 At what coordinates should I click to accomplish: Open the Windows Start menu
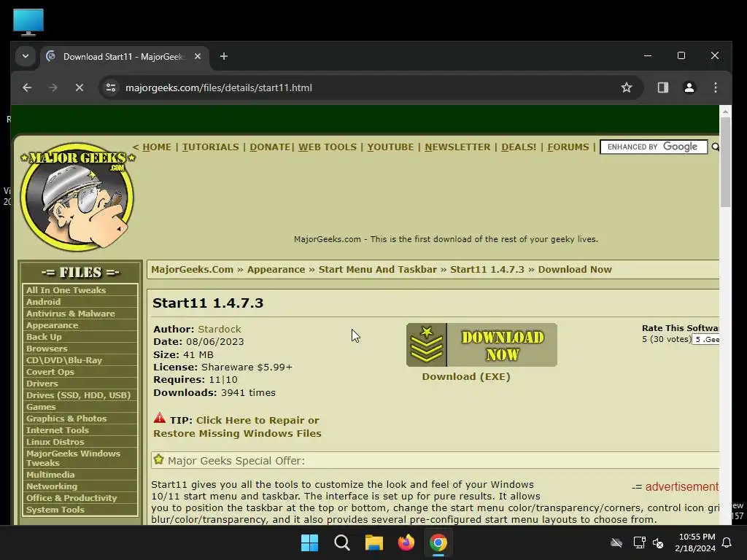coord(309,542)
